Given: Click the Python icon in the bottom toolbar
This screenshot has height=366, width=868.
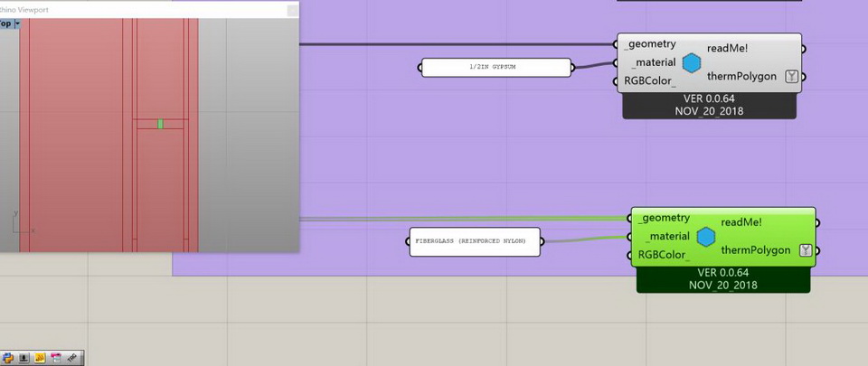Looking at the screenshot, I should [8, 358].
